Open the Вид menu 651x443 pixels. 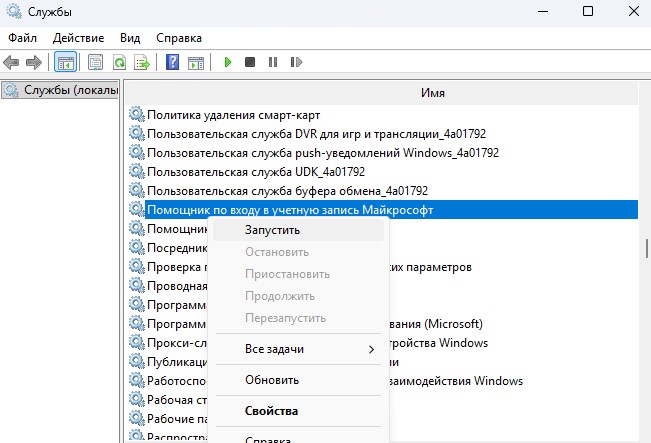click(x=130, y=37)
